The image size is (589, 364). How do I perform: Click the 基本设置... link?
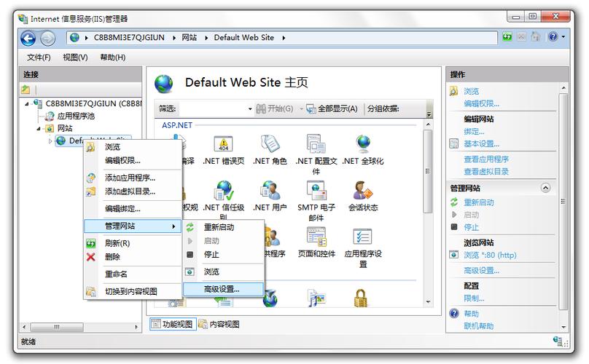click(481, 143)
